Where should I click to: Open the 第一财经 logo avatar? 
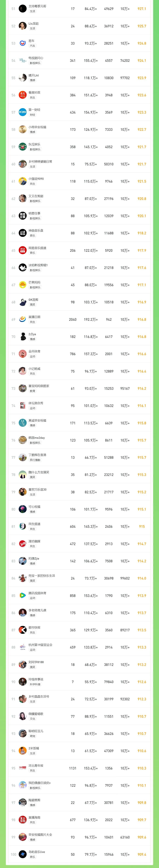[23, 112]
